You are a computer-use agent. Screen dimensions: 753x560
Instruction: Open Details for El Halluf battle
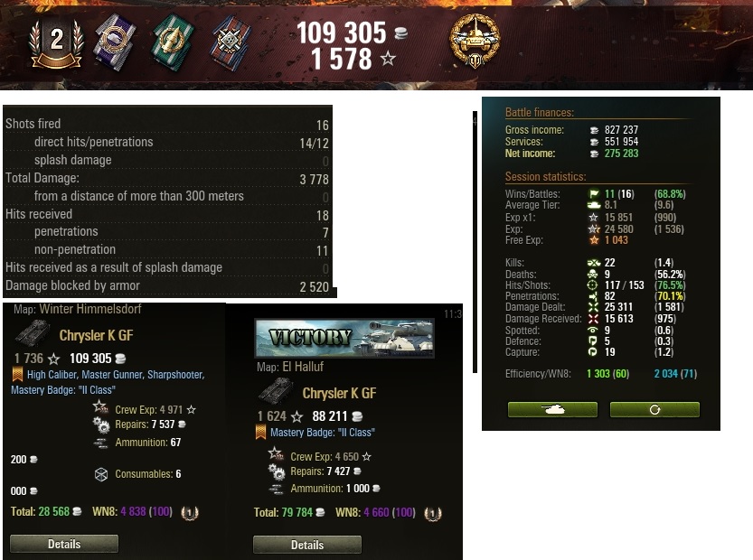click(x=307, y=545)
